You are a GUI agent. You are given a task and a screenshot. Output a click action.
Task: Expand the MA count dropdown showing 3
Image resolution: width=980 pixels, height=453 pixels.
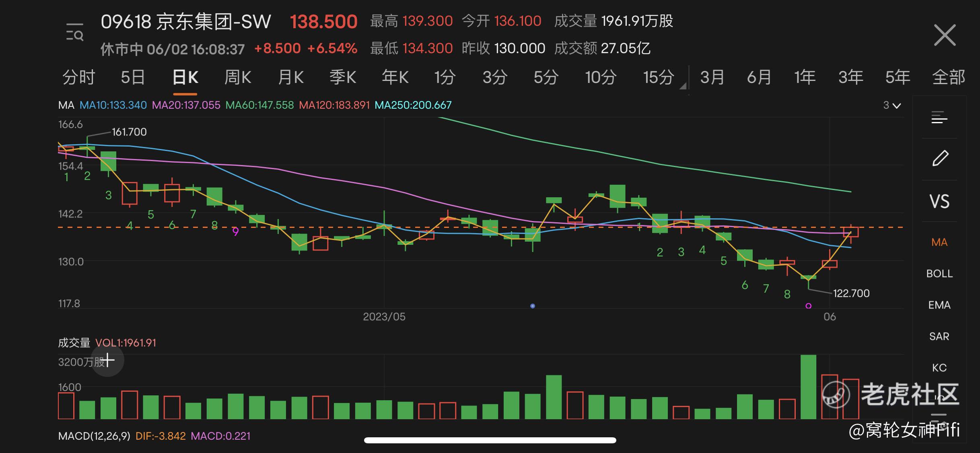[x=892, y=105]
